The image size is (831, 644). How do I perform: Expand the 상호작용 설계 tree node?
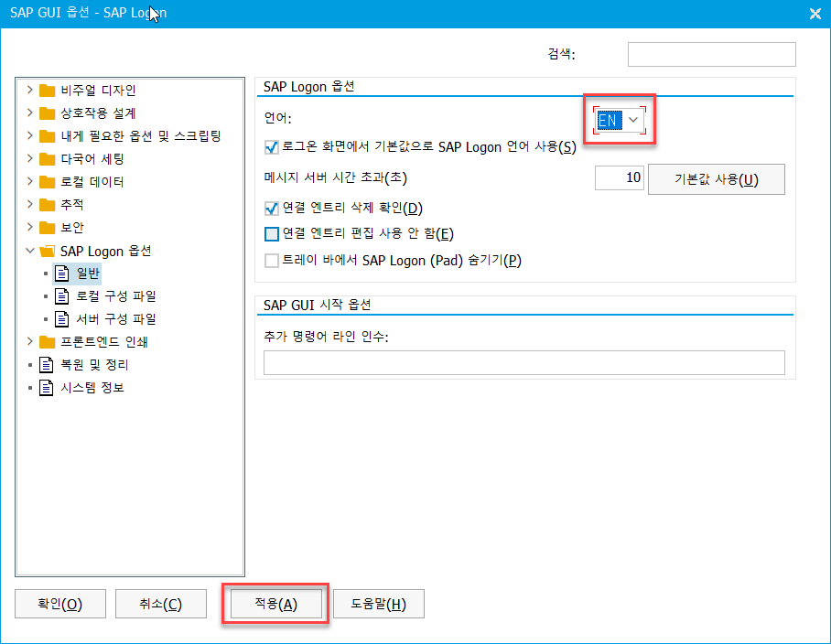tap(29, 113)
